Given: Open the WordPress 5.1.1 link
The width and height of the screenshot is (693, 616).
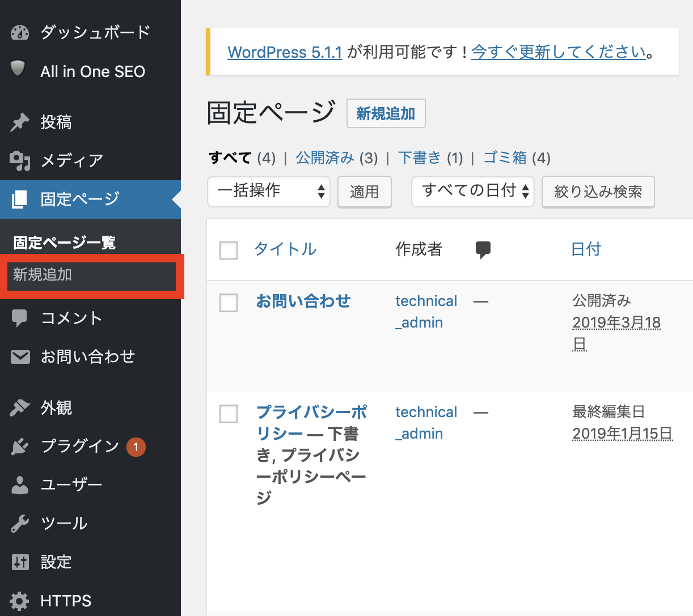Looking at the screenshot, I should pos(285,53).
